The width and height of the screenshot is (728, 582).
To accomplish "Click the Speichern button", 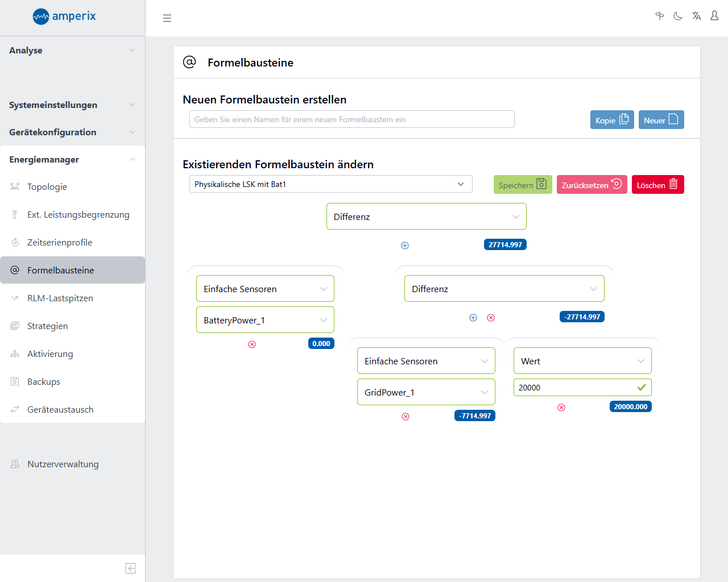I will [x=522, y=185].
